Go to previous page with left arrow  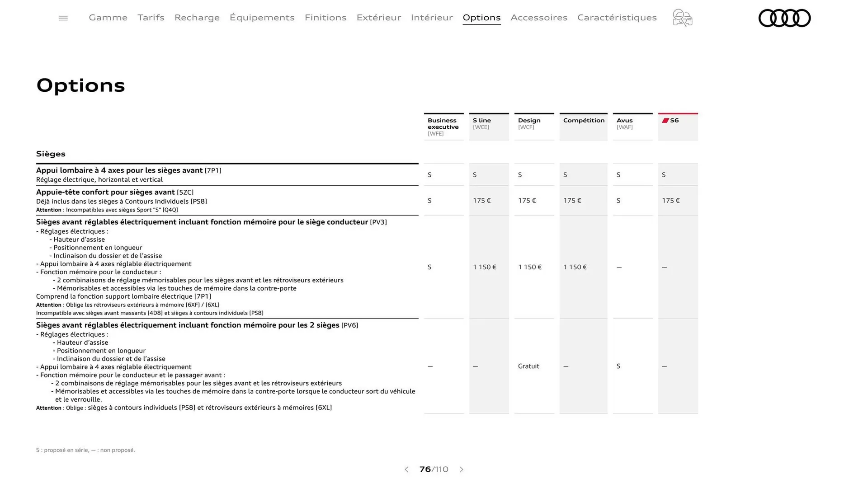coord(406,469)
